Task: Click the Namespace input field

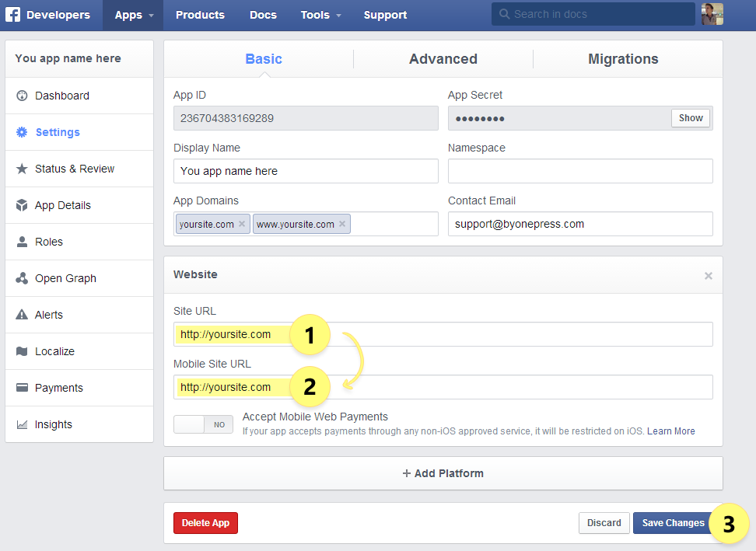Action: coord(580,171)
